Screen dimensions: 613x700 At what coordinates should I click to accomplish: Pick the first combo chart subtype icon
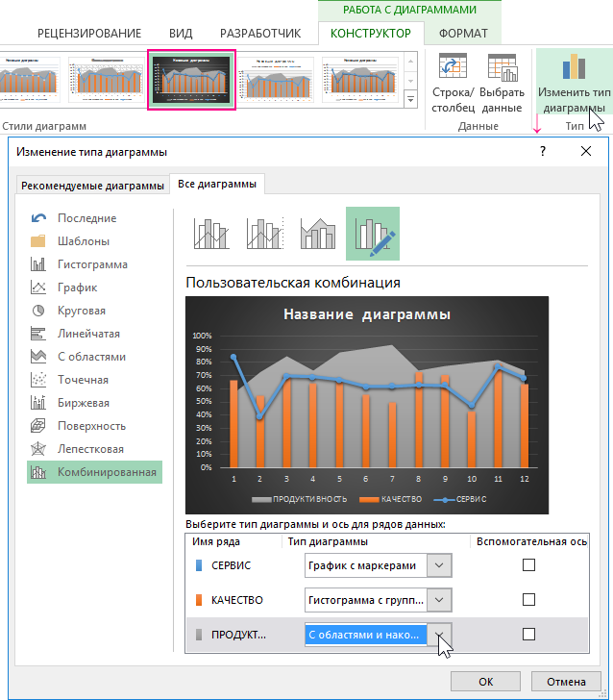click(211, 234)
